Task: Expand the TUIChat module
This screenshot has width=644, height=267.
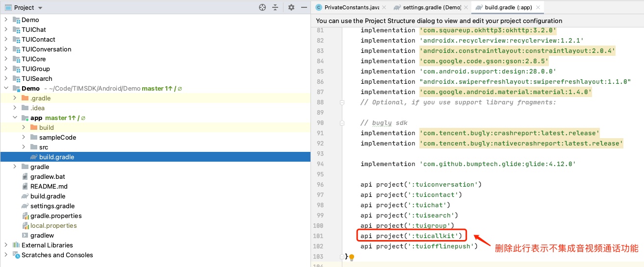Action: [x=6, y=29]
